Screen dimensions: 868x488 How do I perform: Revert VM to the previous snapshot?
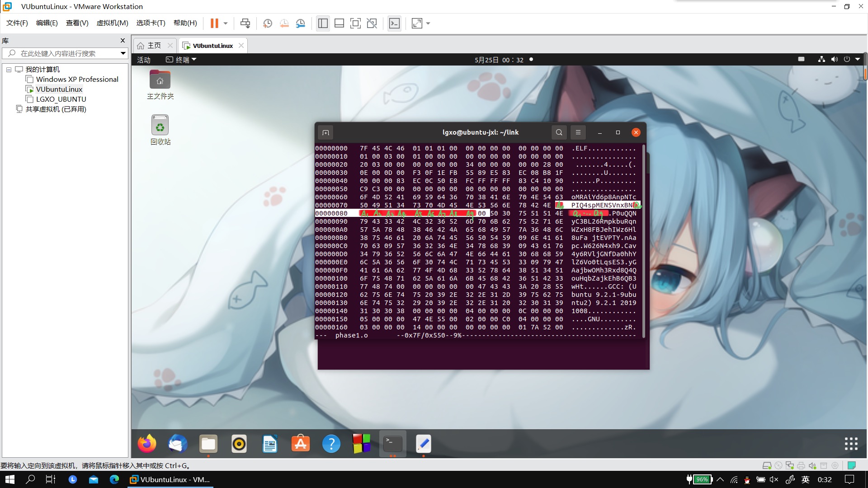coord(284,23)
